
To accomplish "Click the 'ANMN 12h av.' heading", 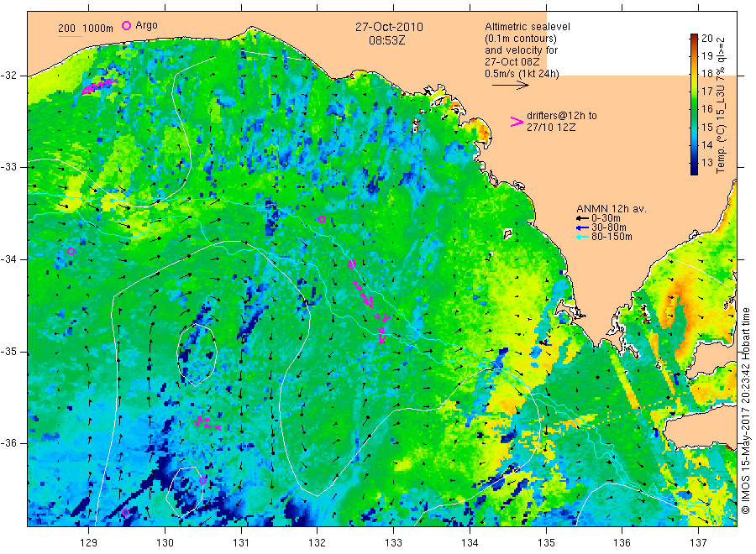I will point(612,209).
